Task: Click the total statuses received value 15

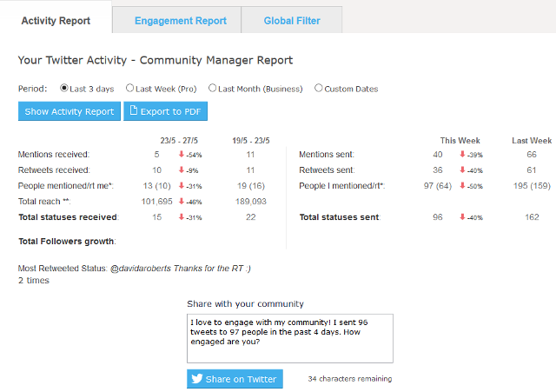Action: tap(156, 217)
